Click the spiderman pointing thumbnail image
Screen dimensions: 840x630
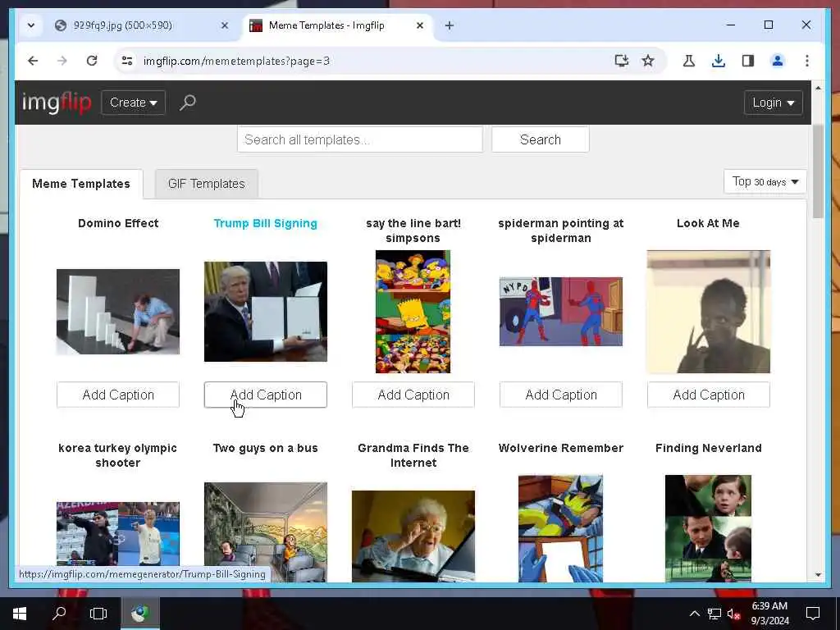coord(561,312)
